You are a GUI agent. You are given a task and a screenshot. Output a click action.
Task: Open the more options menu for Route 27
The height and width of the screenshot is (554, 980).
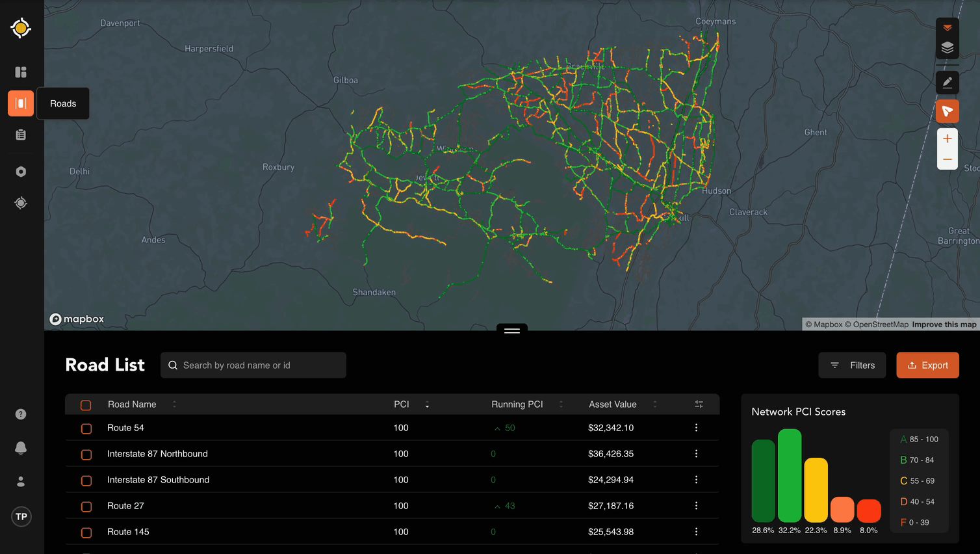[x=696, y=506]
